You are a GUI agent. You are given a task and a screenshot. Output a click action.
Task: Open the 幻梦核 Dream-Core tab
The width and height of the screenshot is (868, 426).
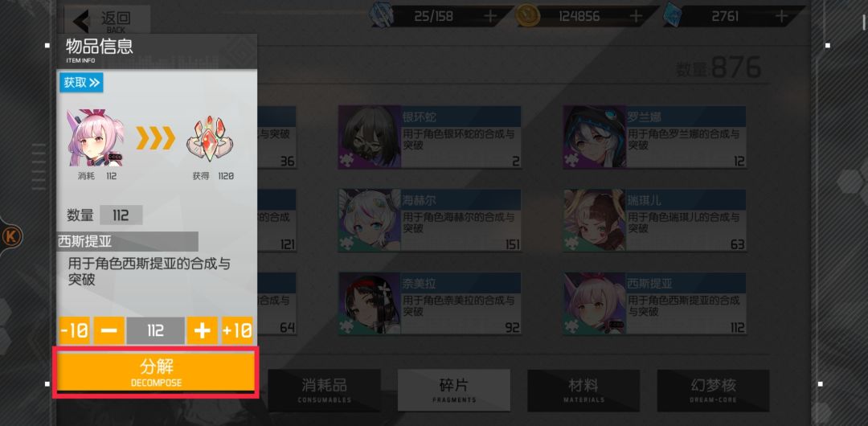click(713, 390)
